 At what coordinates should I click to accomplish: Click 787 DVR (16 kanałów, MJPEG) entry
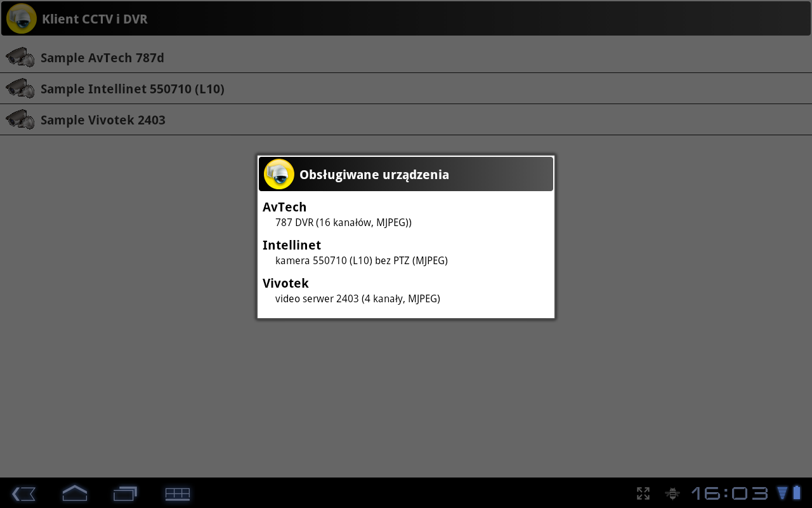[343, 223]
